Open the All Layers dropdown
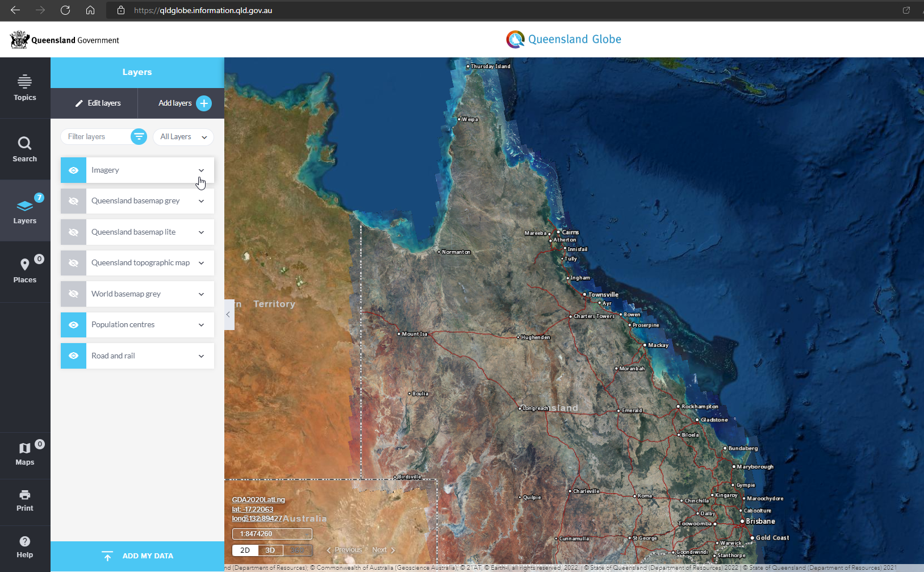The width and height of the screenshot is (924, 572). coord(183,136)
